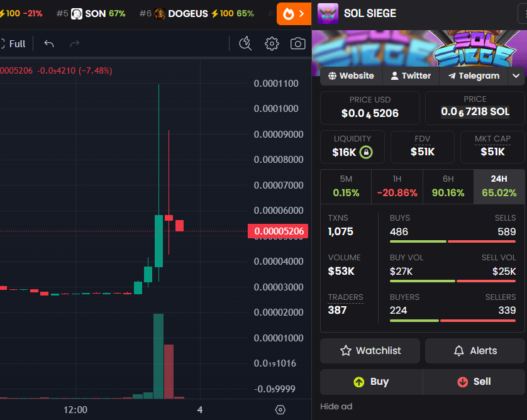The width and height of the screenshot is (527, 420).
Task: Open chart settings gear
Action: (x=272, y=43)
